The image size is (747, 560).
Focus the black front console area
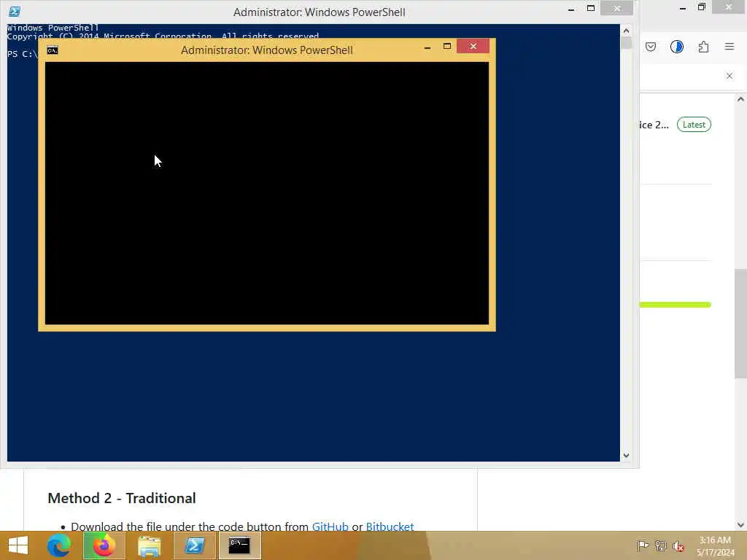pos(267,193)
